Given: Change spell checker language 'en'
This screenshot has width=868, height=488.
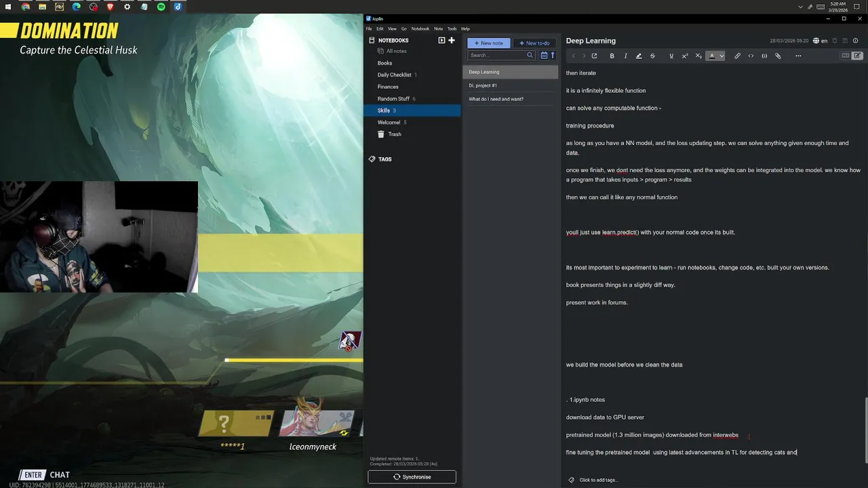Looking at the screenshot, I should pos(821,41).
